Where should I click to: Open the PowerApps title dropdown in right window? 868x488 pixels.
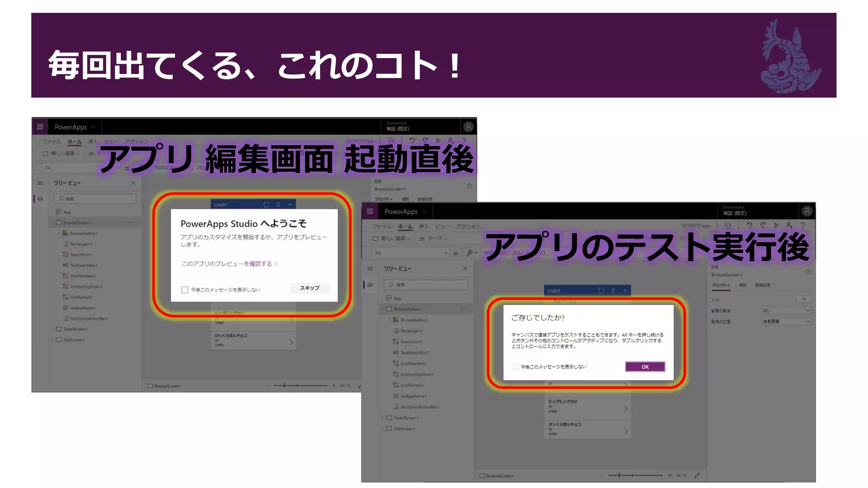(424, 211)
